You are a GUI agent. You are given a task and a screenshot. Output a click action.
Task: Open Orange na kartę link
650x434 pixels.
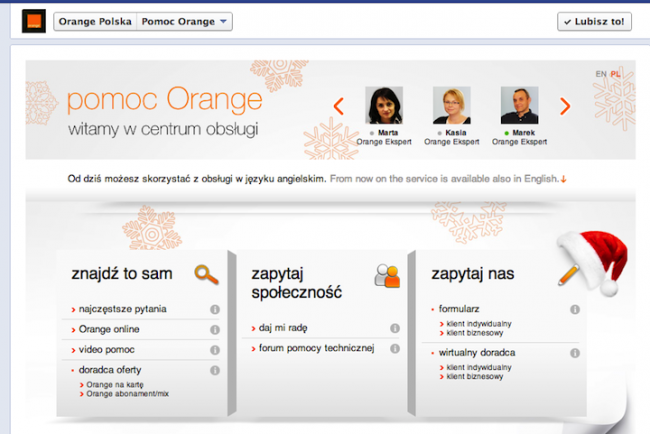[x=115, y=385]
